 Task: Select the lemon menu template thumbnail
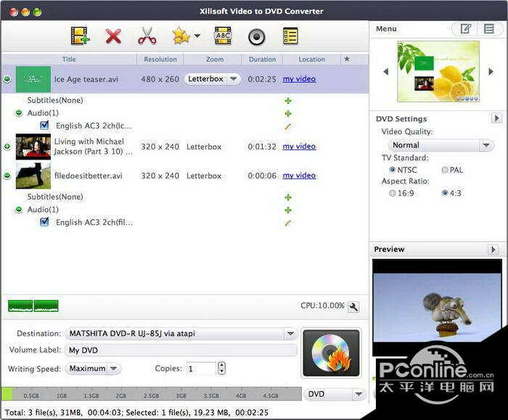tap(438, 71)
